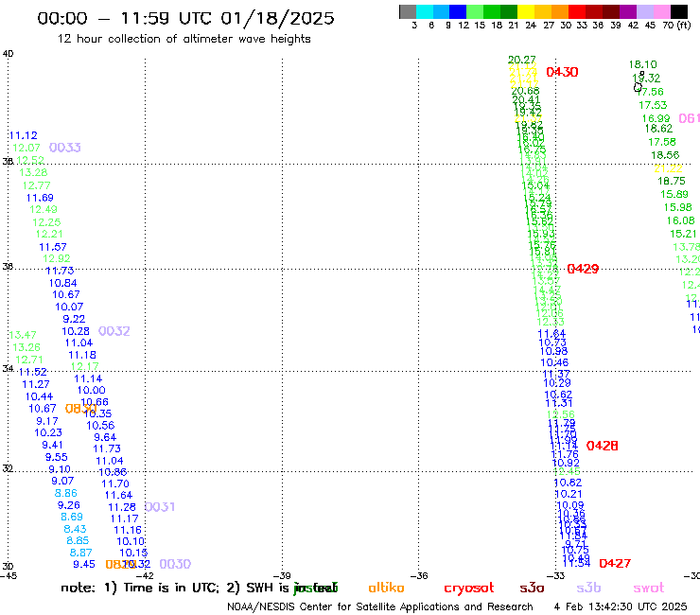This screenshot has height=615, width=700.
Task: Click the cryosat satellite legend label
Action: tap(469, 589)
